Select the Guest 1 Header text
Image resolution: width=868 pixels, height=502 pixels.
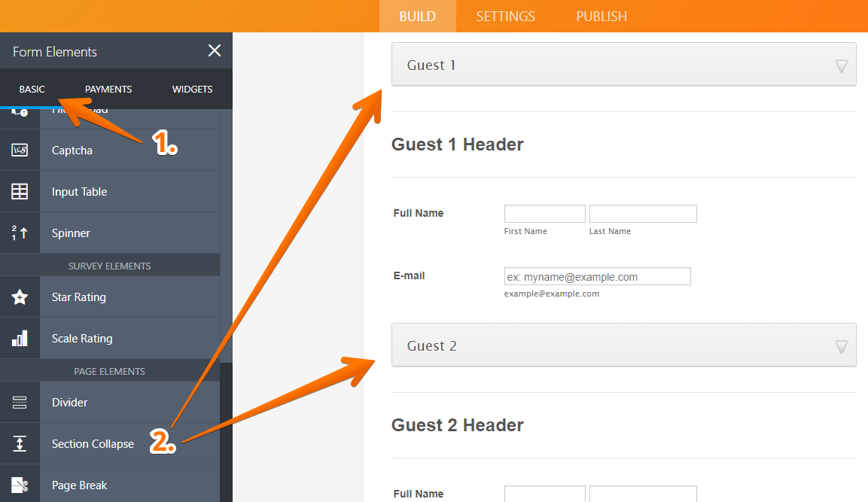click(457, 145)
